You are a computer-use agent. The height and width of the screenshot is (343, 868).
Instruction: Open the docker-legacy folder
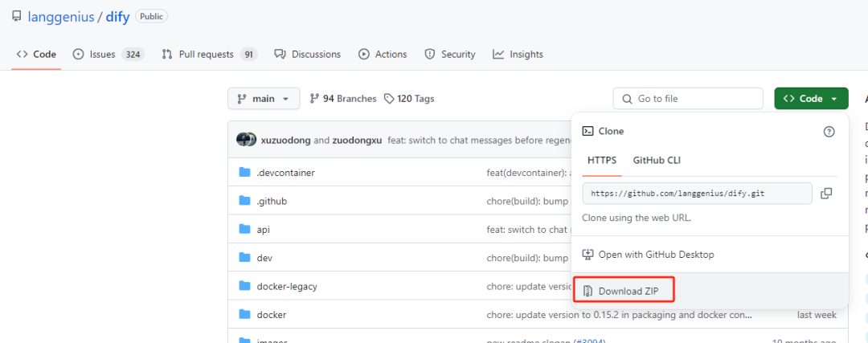pos(287,287)
